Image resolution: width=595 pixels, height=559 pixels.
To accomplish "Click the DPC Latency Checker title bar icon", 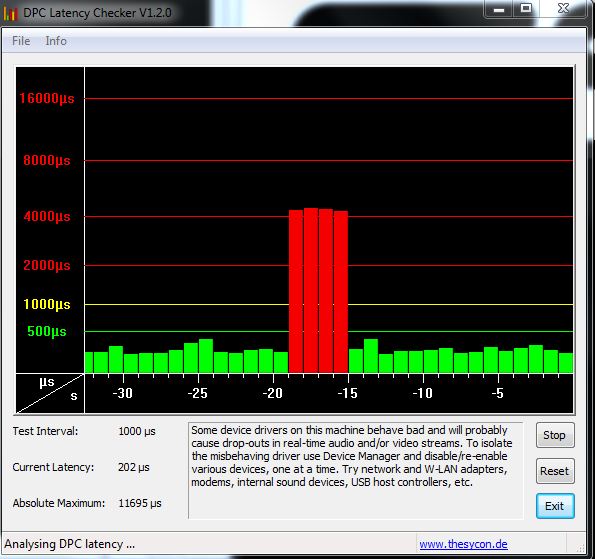I will click(x=10, y=13).
